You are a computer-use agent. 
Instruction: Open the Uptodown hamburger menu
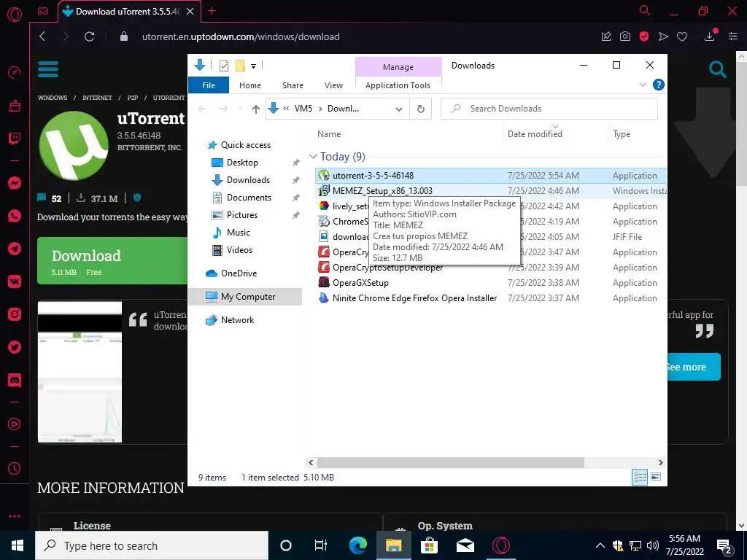pos(48,69)
